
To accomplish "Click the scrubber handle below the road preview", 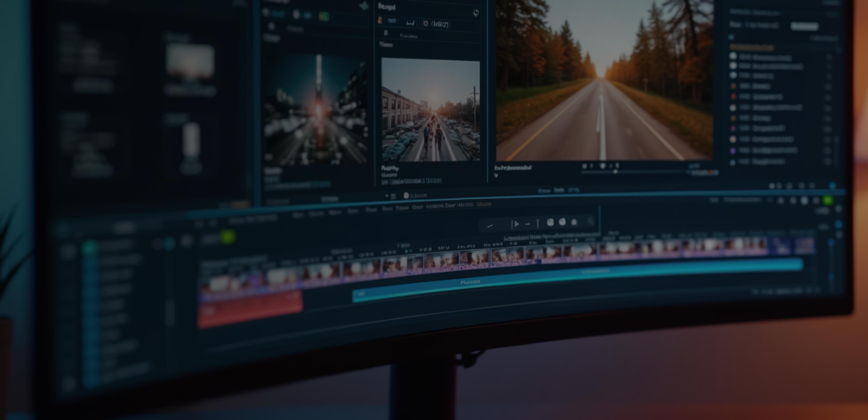I will (x=615, y=172).
